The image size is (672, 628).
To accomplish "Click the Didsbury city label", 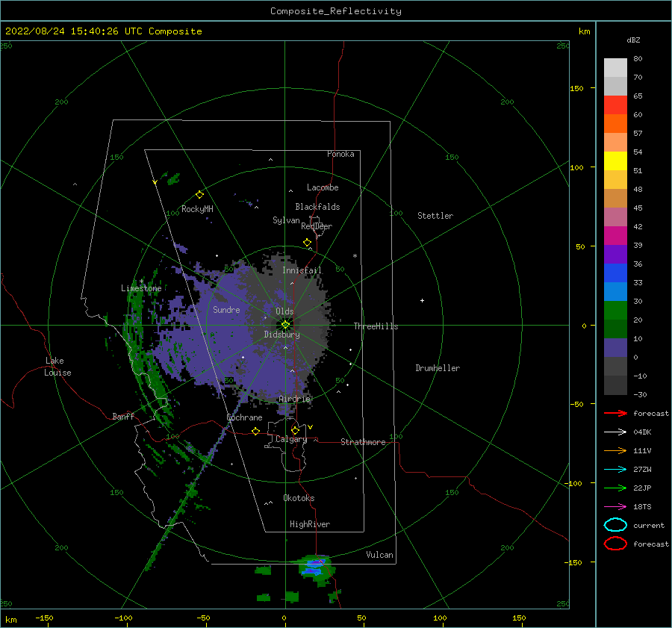I will (x=282, y=335).
